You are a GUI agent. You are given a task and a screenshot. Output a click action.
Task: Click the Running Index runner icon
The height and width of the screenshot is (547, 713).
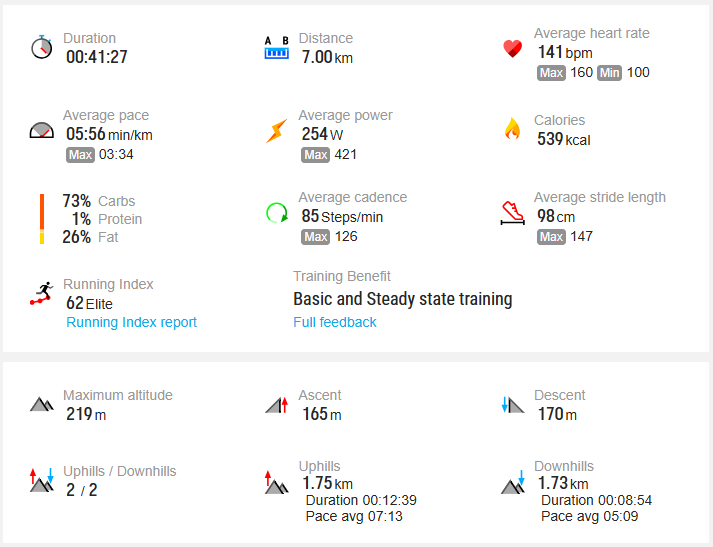pyautogui.click(x=41, y=293)
